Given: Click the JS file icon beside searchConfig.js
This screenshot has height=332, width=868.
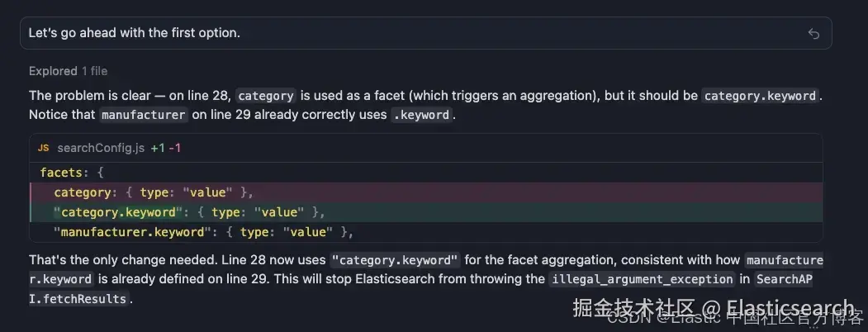Looking at the screenshot, I should 43,149.
